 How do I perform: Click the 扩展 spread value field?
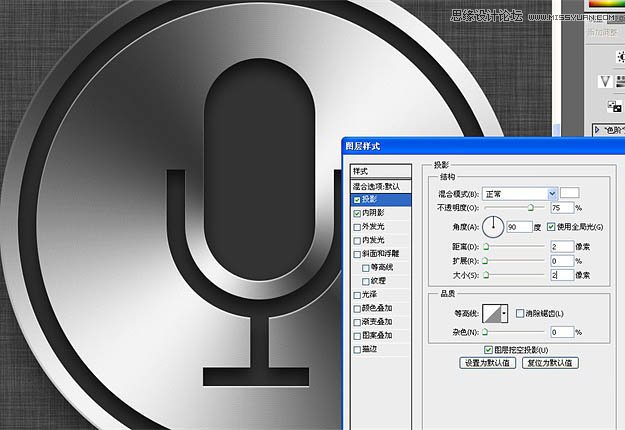point(562,261)
